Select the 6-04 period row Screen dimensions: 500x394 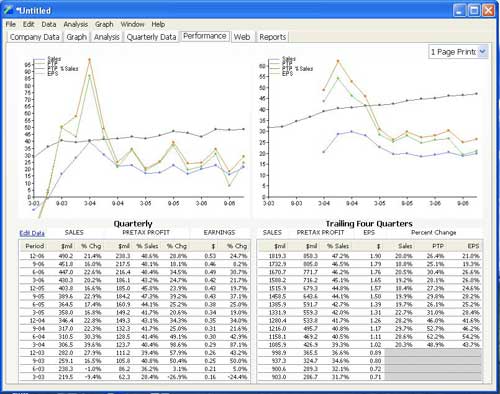click(x=135, y=337)
